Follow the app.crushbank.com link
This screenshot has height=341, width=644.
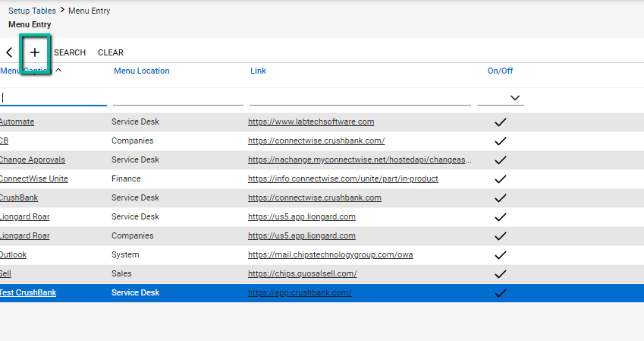[300, 292]
